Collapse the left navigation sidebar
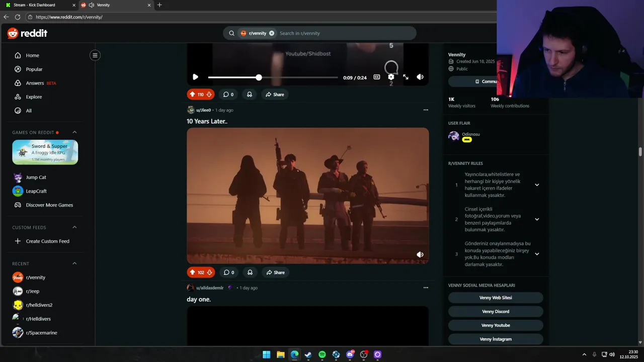This screenshot has width=644, height=362. [95, 55]
